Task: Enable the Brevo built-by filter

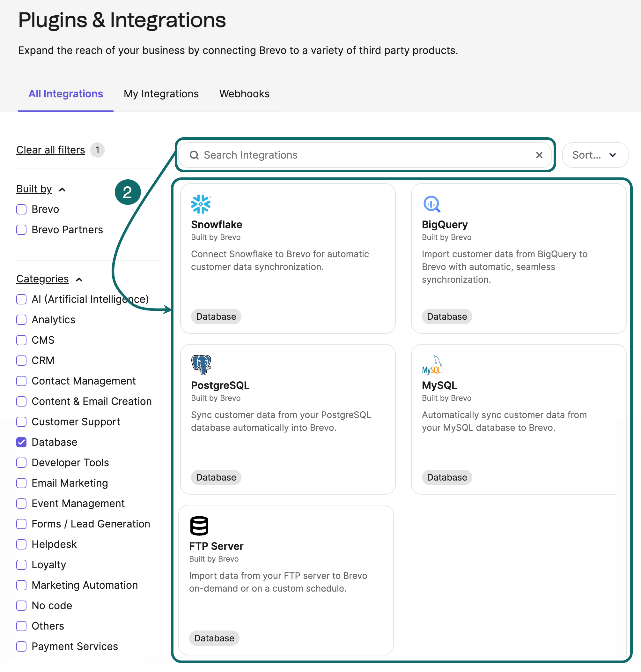Action: pos(21,209)
